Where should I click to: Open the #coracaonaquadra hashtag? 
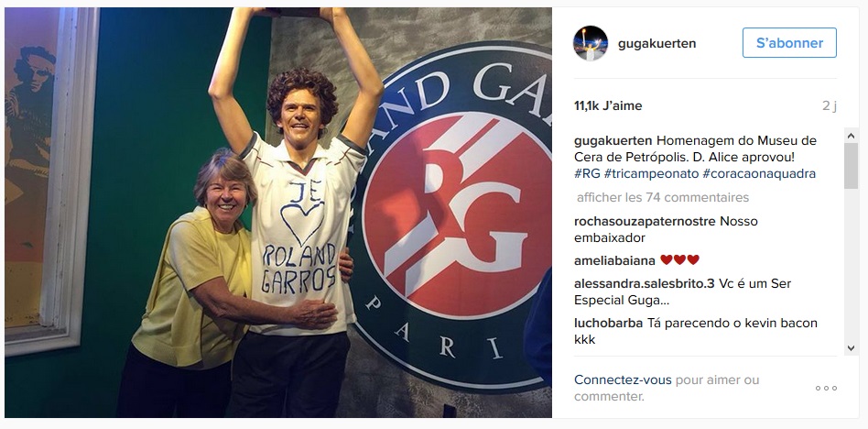tap(759, 173)
